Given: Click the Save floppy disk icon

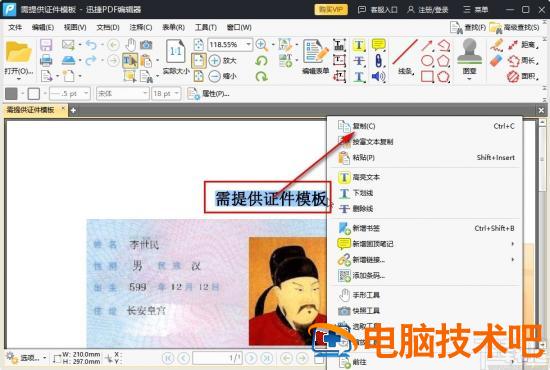Looking at the screenshot, I should coord(46,45).
